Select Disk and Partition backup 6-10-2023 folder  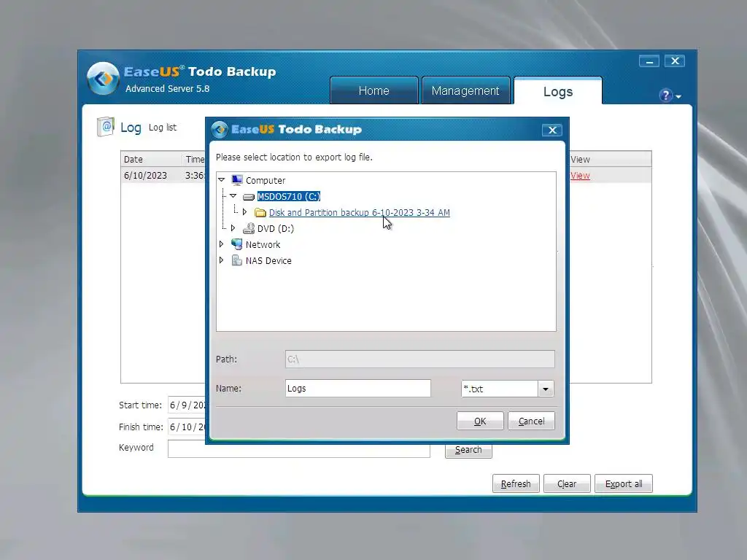[x=359, y=212]
